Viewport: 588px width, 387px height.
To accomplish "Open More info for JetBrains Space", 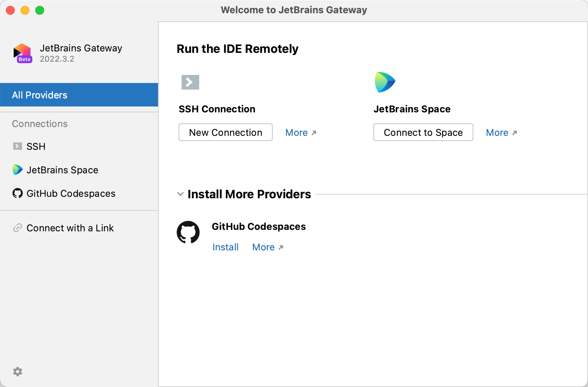I will click(x=497, y=133).
